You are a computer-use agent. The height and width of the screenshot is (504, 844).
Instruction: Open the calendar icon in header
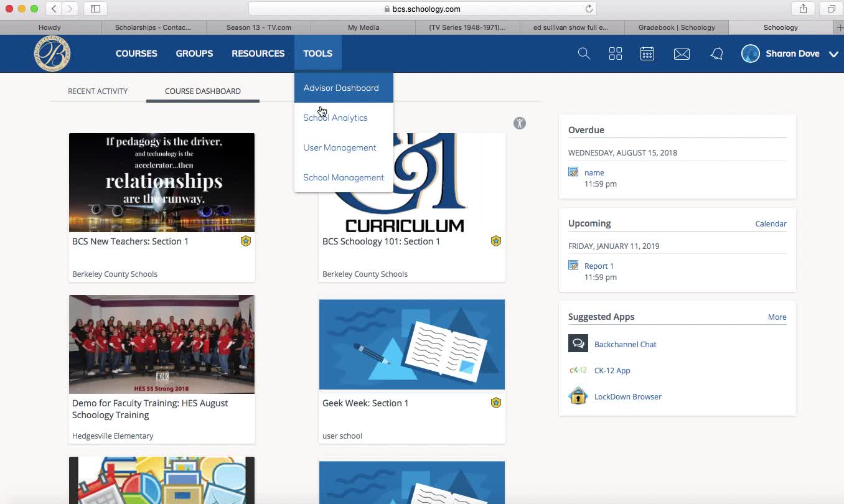coord(647,54)
